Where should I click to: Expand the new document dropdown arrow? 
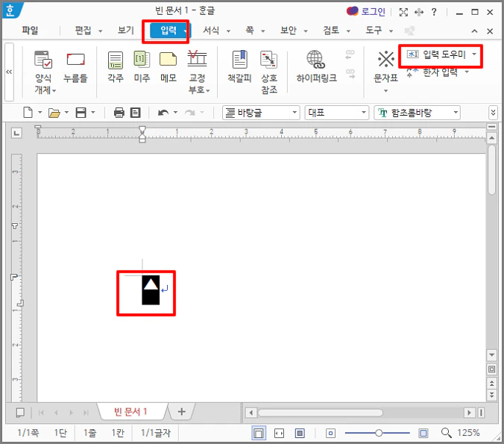tap(40, 113)
